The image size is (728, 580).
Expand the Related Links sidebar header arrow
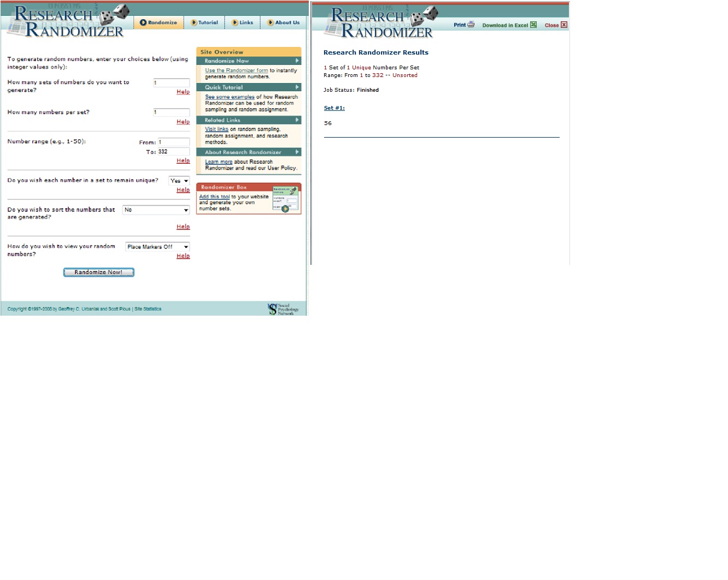[x=297, y=120]
